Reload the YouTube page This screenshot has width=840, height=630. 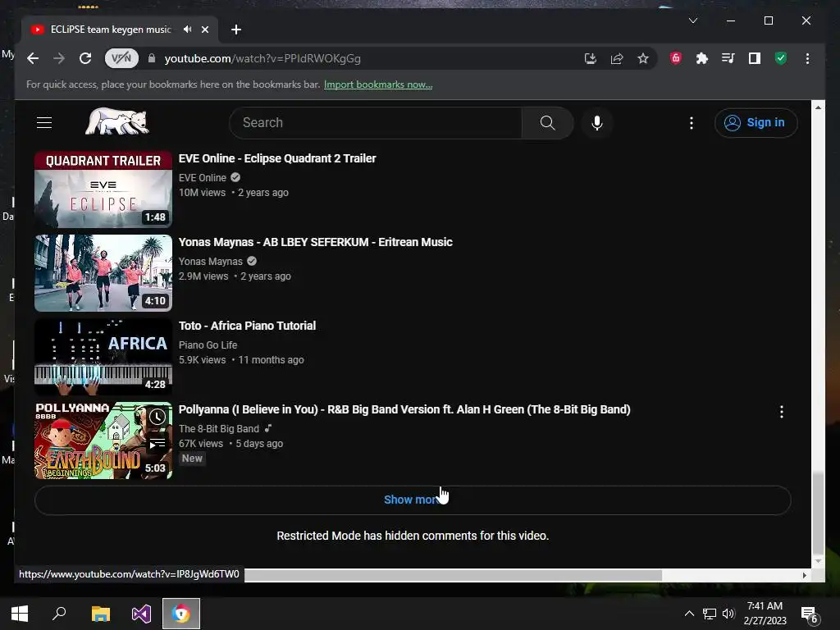pos(85,58)
